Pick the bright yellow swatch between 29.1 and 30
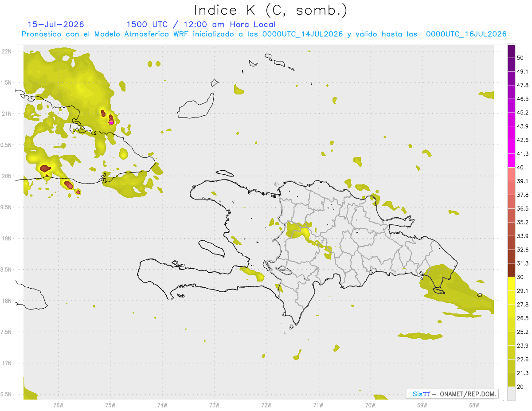The width and height of the screenshot is (532, 411). (x=511, y=284)
